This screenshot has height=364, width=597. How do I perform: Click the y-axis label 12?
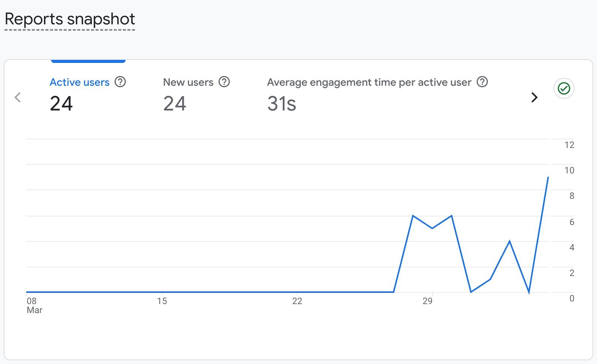[x=569, y=145]
